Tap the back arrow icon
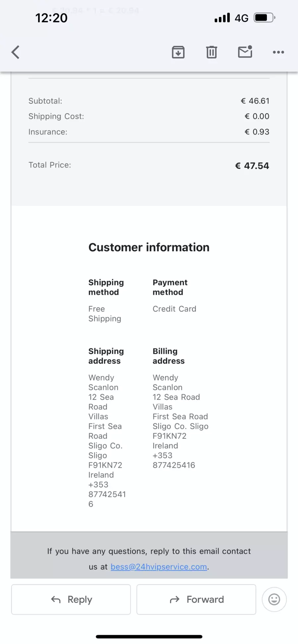 pyautogui.click(x=16, y=52)
